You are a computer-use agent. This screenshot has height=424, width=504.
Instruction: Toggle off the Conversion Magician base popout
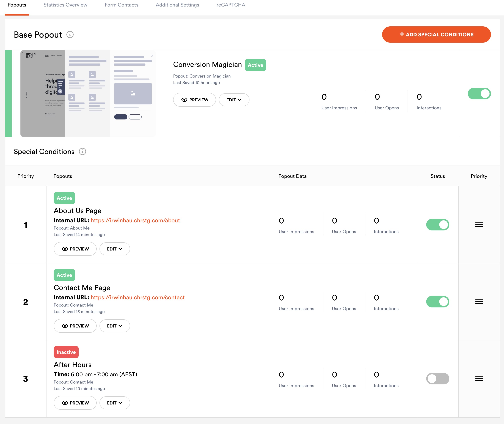tap(479, 93)
